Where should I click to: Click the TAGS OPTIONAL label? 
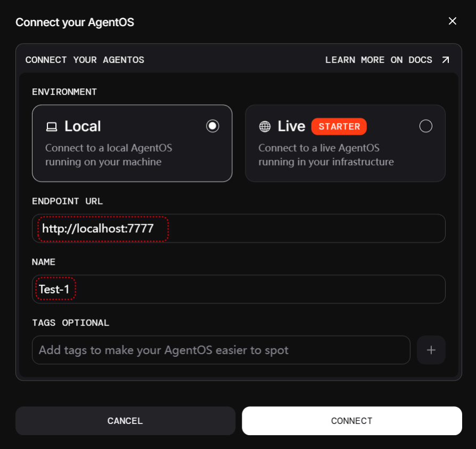coord(70,323)
